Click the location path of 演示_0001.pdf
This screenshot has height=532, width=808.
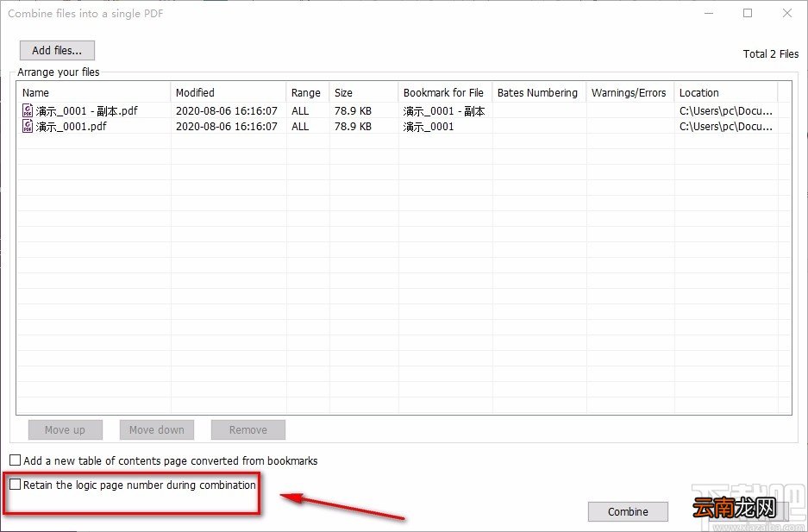(726, 126)
